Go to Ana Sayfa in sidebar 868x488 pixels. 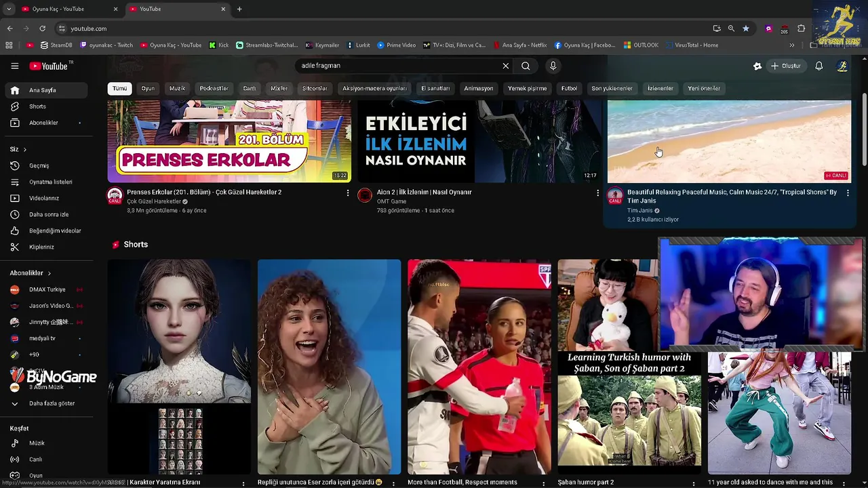click(x=46, y=90)
